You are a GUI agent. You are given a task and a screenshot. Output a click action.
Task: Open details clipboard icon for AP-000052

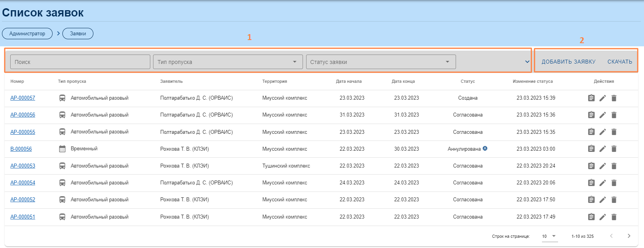coord(591,200)
